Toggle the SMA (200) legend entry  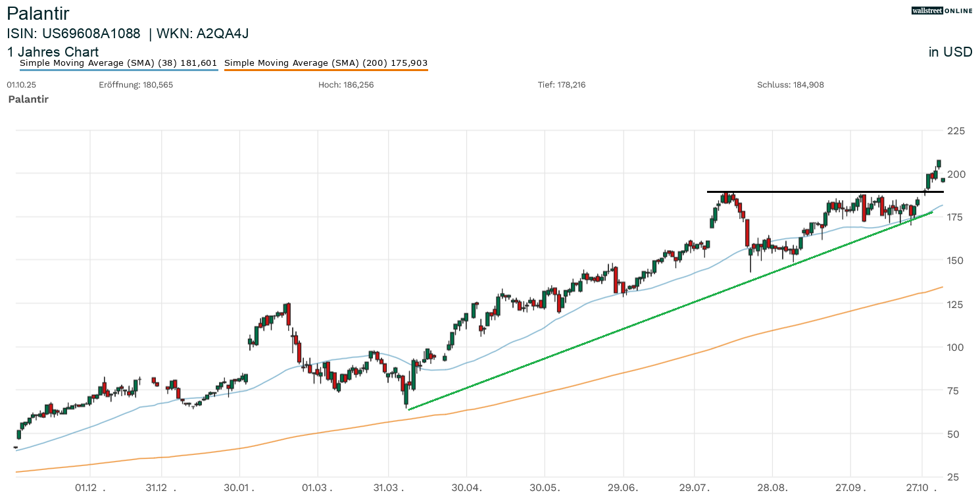326,63
